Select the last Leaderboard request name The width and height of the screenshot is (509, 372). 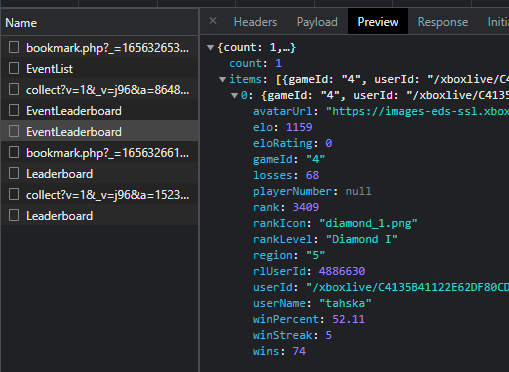59,216
